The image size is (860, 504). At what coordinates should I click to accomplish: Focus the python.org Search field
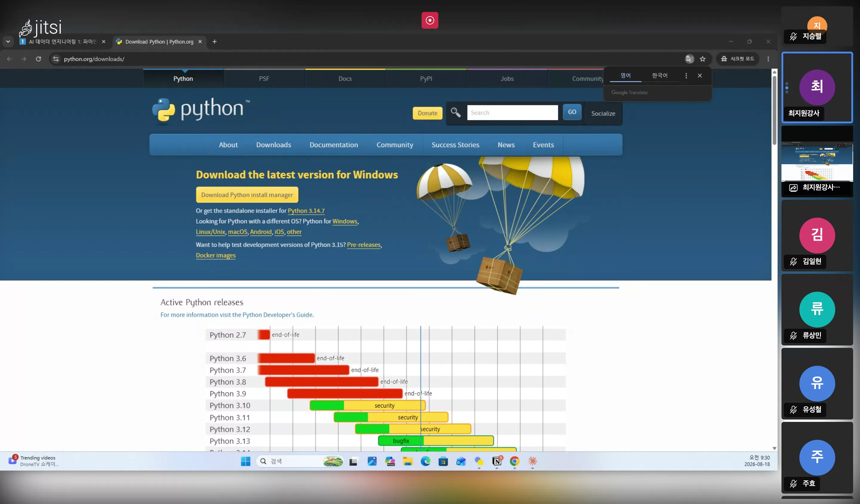513,113
